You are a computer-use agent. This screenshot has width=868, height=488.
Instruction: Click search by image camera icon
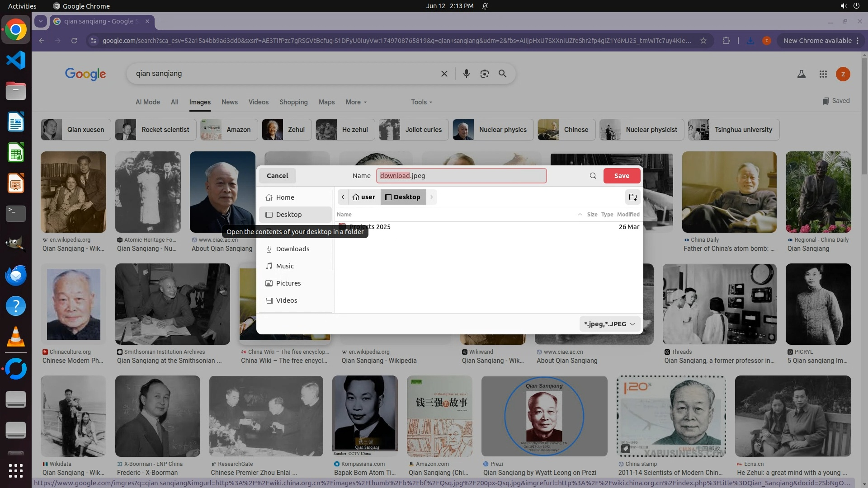tap(484, 74)
